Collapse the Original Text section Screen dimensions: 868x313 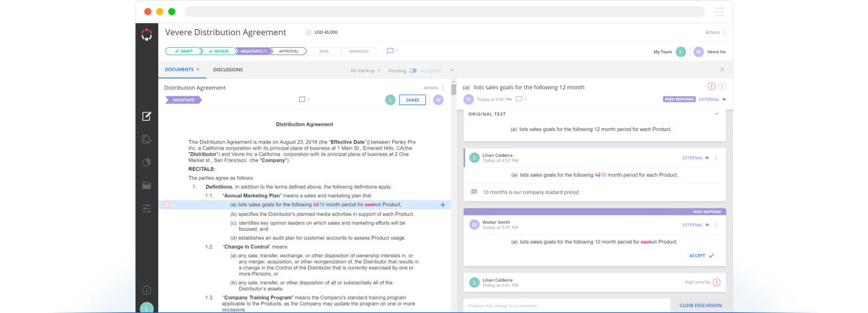point(716,114)
